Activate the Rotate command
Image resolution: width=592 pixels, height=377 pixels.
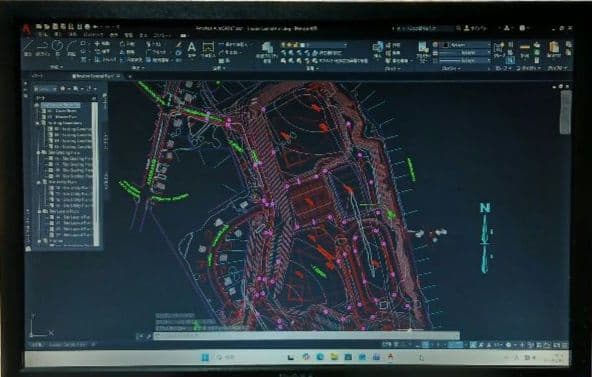(128, 44)
